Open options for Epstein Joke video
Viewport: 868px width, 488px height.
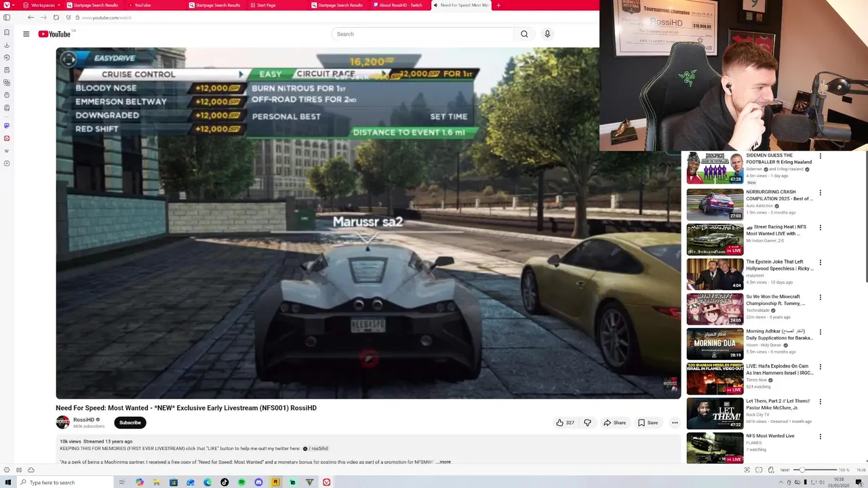click(x=820, y=262)
